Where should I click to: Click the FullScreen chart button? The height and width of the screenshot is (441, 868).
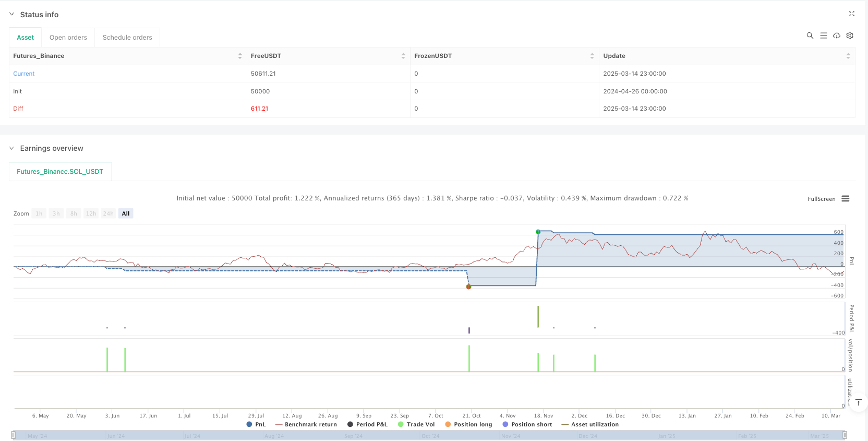click(x=822, y=199)
